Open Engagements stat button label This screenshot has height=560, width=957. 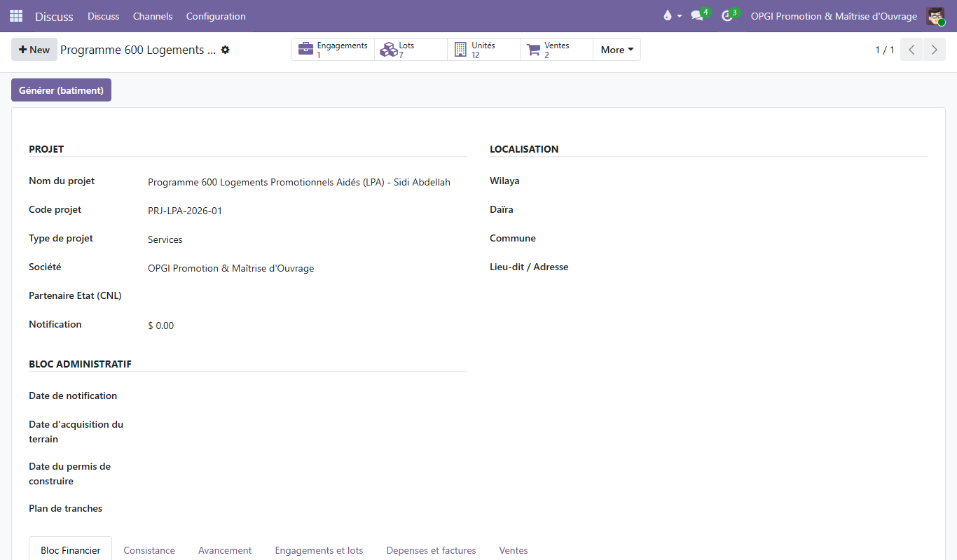point(342,45)
